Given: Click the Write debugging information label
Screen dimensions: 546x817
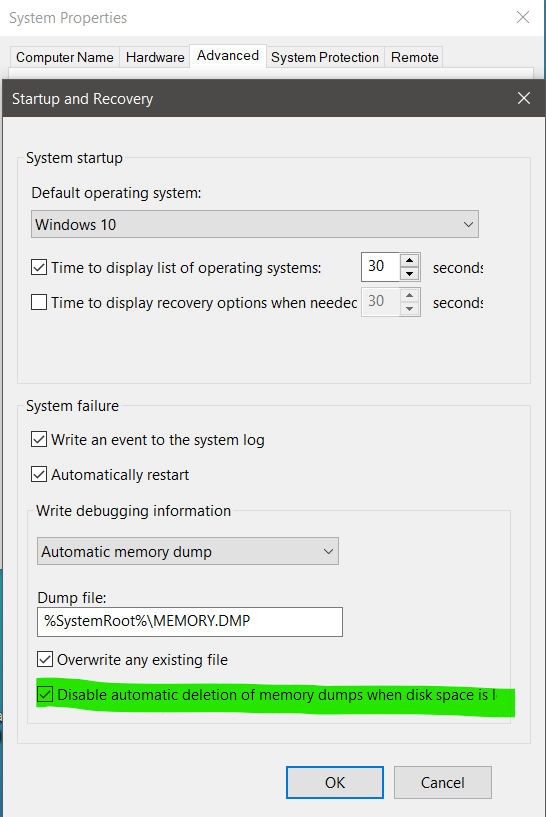Looking at the screenshot, I should click(x=133, y=511).
